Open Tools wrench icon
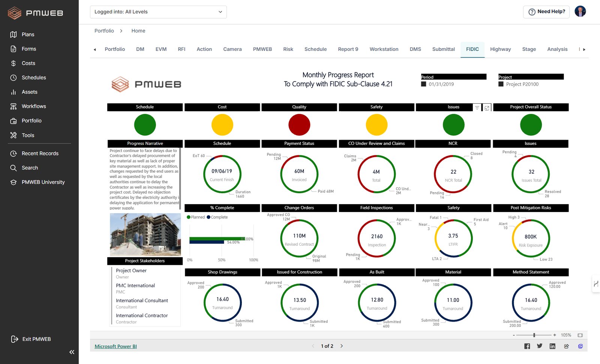 pyautogui.click(x=13, y=135)
